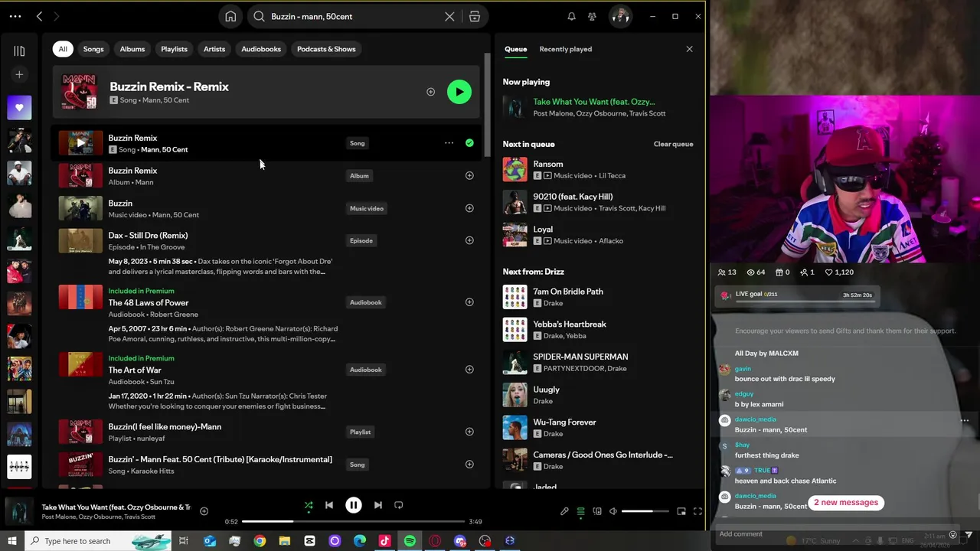The image size is (980, 551).
Task: Skip to next track
Action: pyautogui.click(x=377, y=505)
